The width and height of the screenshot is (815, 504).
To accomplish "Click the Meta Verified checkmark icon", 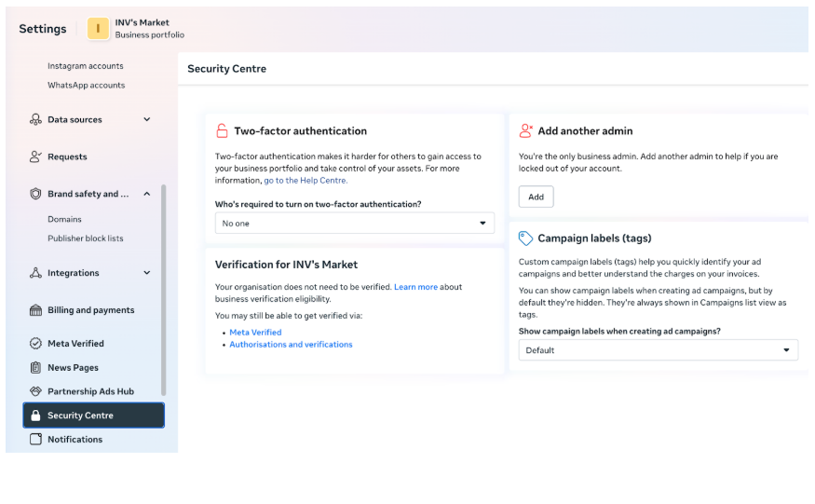I will pos(35,344).
